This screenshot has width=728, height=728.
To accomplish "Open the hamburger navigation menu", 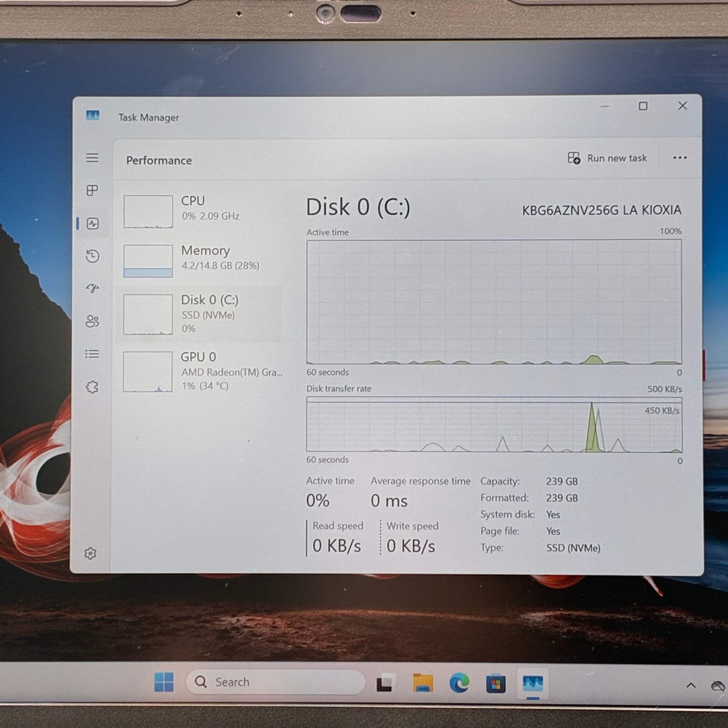I will pos(92,157).
